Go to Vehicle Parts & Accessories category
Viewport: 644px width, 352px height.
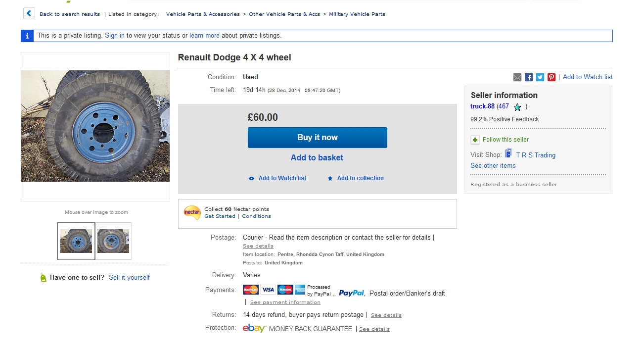pyautogui.click(x=203, y=14)
